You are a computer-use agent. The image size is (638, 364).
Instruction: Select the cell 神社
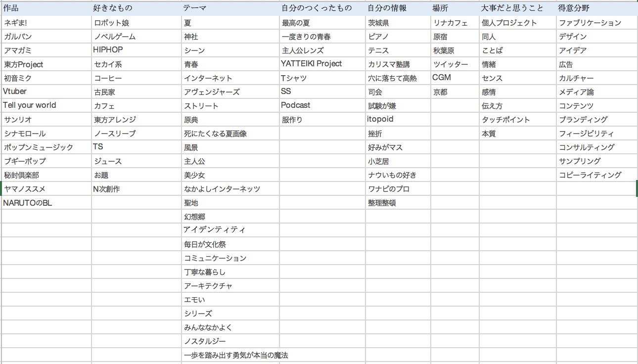[x=230, y=37]
